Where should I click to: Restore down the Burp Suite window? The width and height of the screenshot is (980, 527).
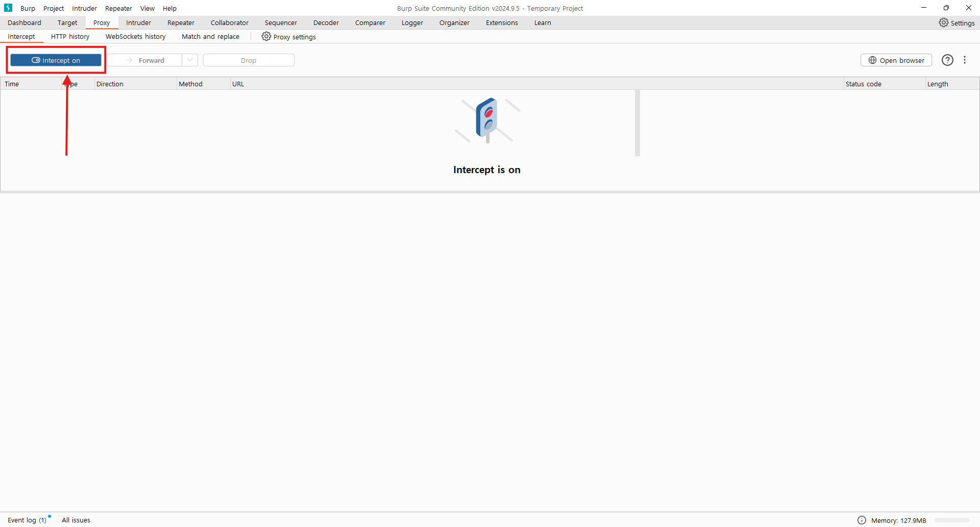[946, 8]
